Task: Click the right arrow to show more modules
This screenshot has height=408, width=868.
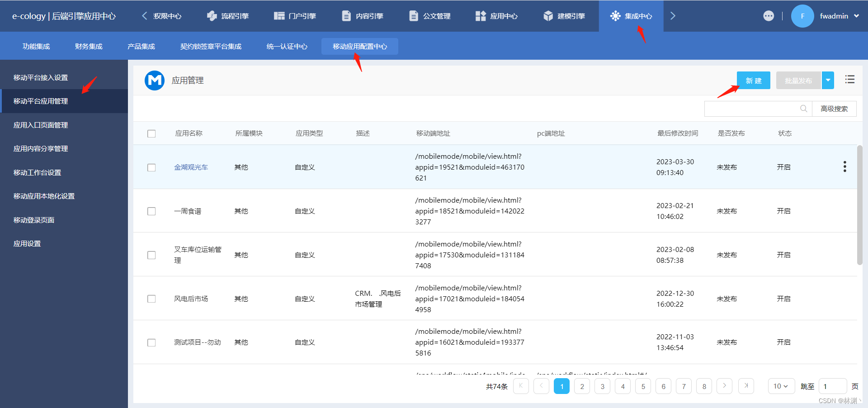Action: tap(673, 16)
